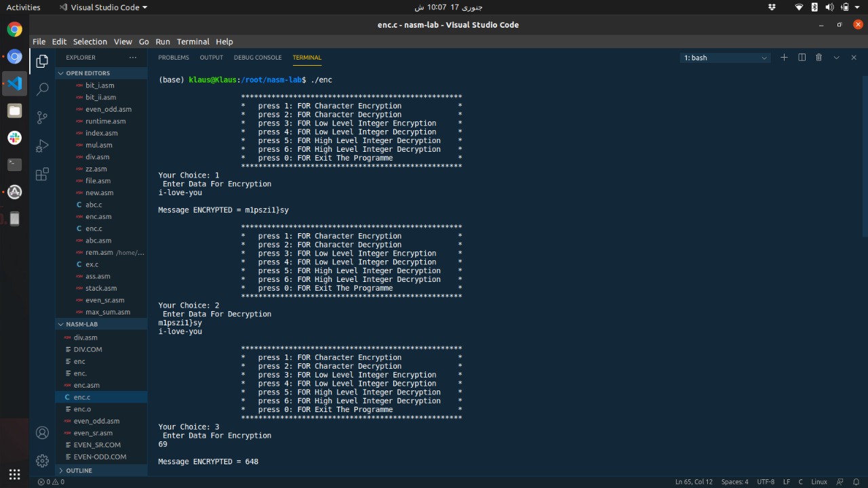Open Chrome from the Ubuntu dock

pyautogui.click(x=14, y=29)
